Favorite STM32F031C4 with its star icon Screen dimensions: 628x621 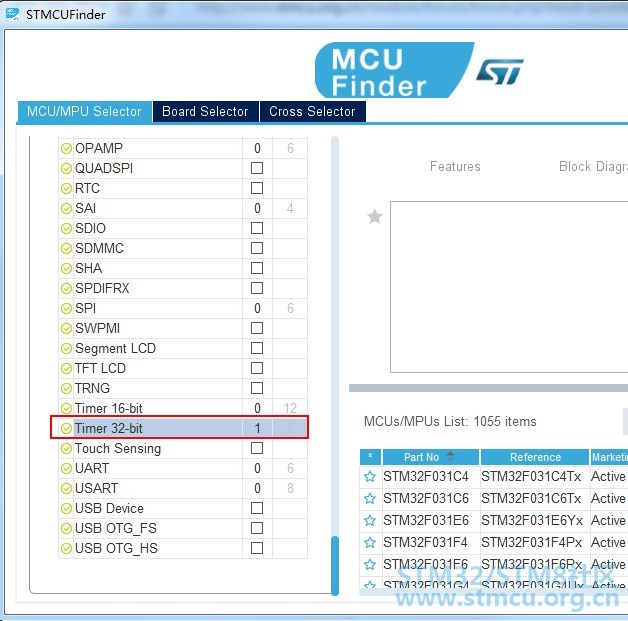370,476
